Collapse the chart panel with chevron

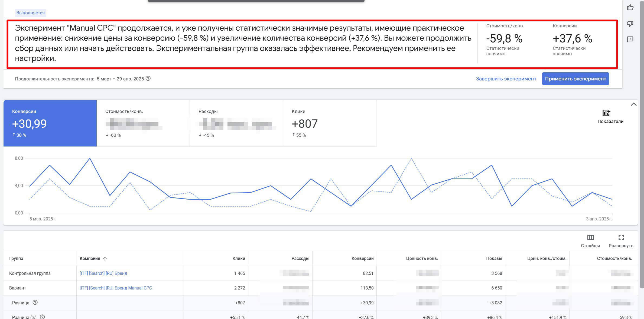[x=633, y=104]
